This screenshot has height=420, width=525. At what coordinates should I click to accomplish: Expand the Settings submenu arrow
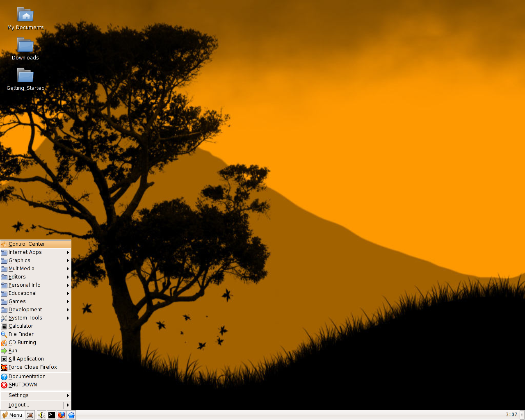[x=68, y=395]
